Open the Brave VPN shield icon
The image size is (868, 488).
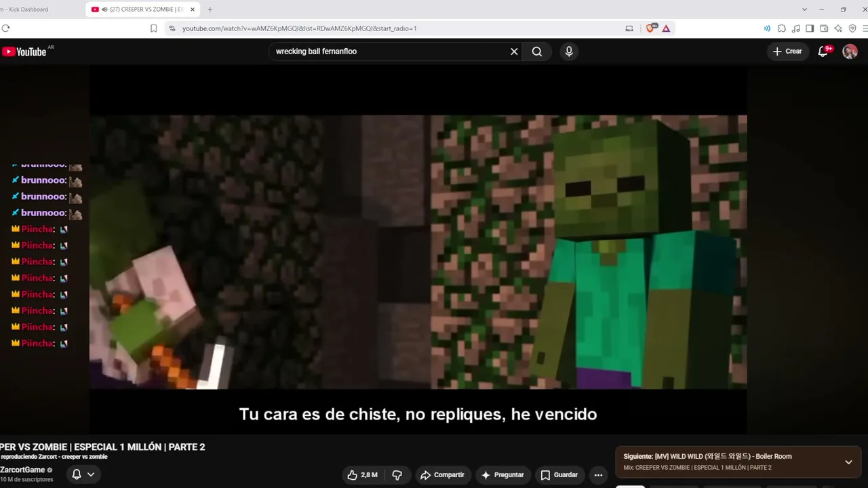(852, 28)
